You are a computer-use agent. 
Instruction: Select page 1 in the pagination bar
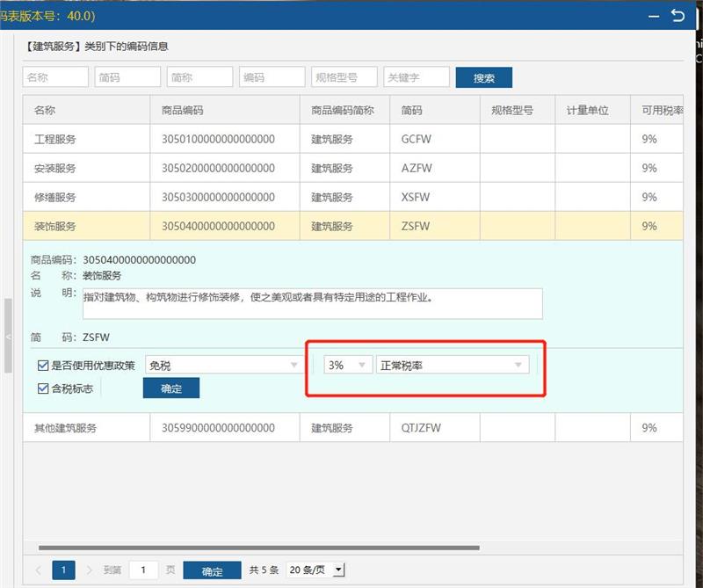63,570
